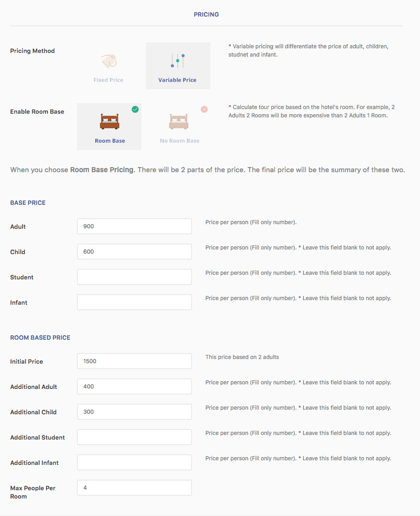The height and width of the screenshot is (516, 420).
Task: Focus the Adult base price field
Action: coord(134,226)
